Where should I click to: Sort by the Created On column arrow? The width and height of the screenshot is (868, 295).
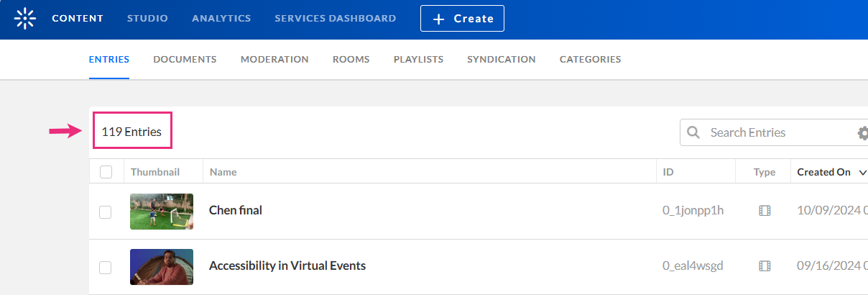click(862, 173)
